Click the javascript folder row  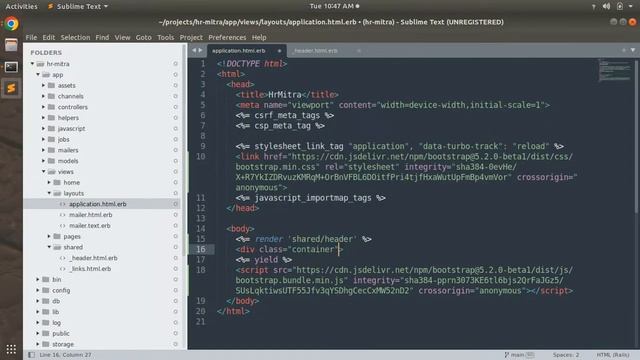[x=102, y=128]
